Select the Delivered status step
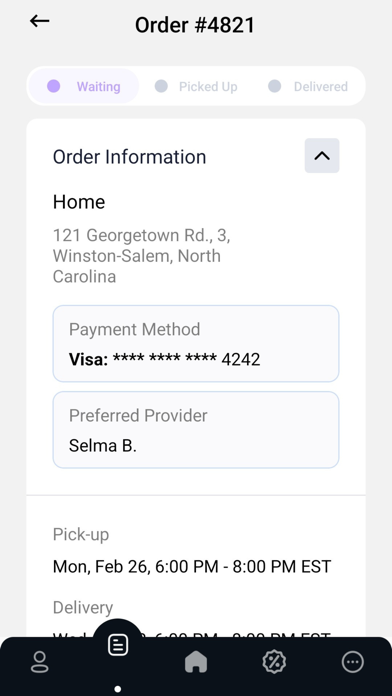 tap(308, 86)
